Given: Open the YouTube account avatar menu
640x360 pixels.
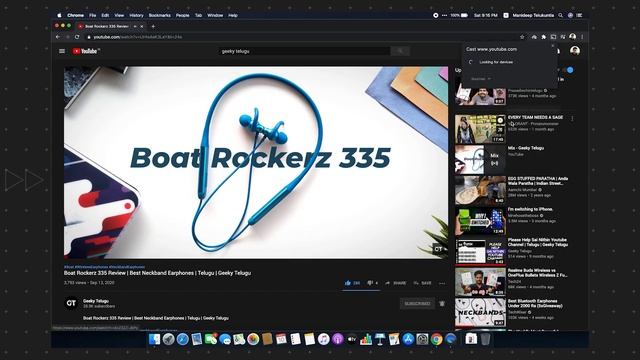Looking at the screenshot, I should [x=575, y=51].
